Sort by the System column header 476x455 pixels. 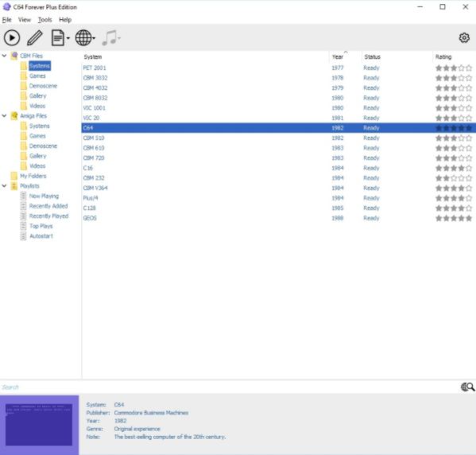click(x=205, y=56)
